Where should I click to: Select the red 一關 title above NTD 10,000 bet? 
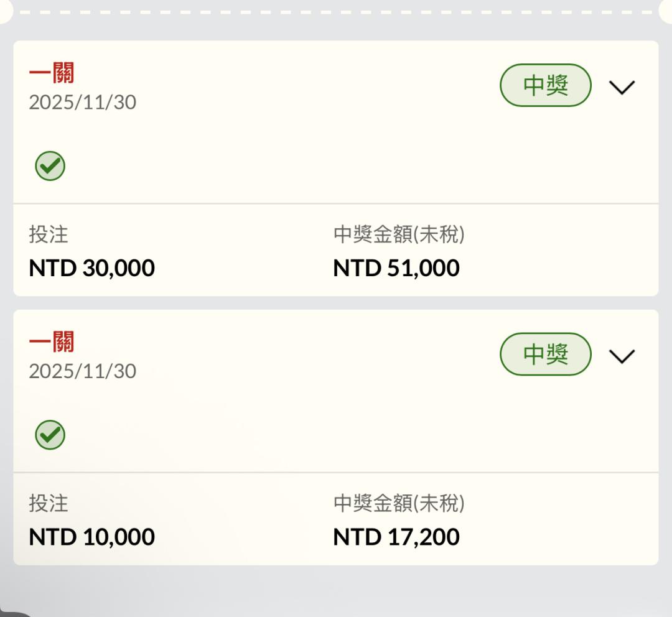click(52, 342)
